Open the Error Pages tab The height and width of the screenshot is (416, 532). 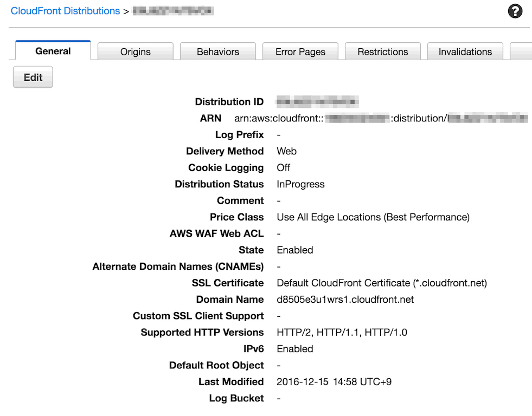(300, 51)
